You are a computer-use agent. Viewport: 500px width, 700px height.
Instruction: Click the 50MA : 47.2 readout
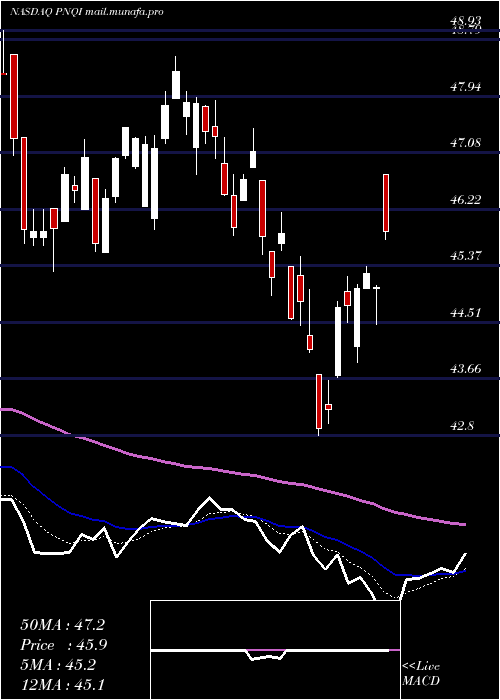62,625
